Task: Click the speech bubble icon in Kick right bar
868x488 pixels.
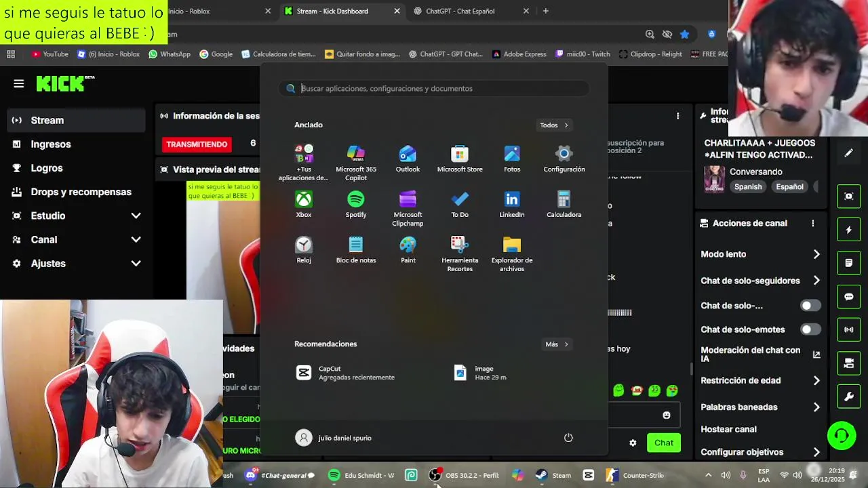Action: click(848, 296)
